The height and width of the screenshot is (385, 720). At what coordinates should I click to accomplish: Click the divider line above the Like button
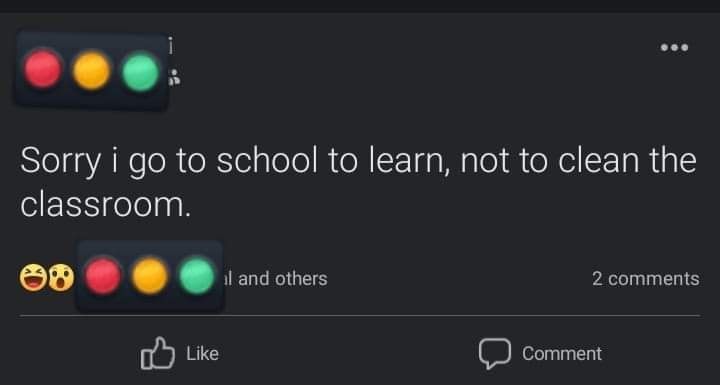(x=360, y=316)
